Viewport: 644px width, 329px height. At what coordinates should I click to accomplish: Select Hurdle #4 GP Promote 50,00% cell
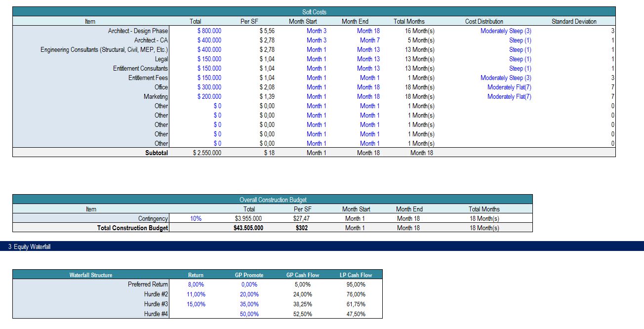point(249,314)
